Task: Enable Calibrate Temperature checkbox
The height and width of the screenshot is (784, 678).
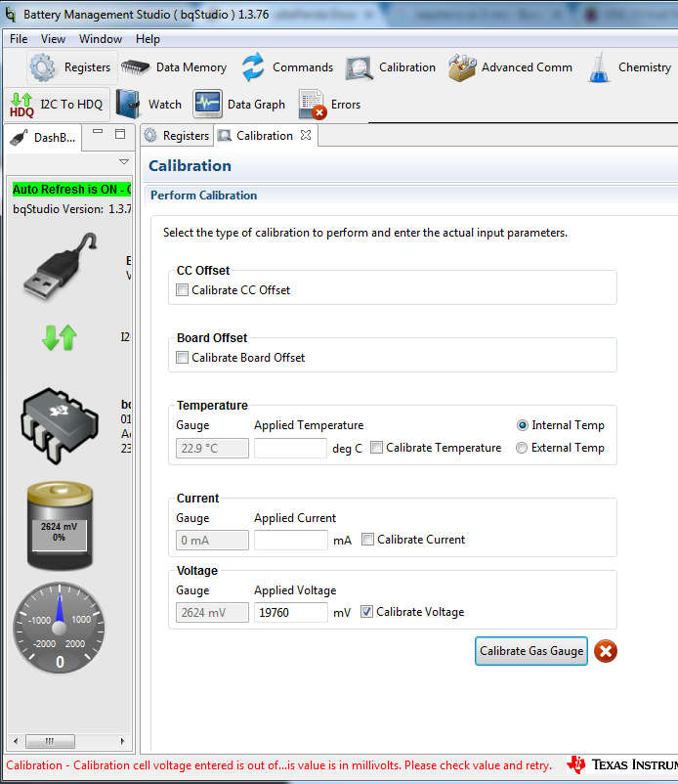Action: click(377, 448)
